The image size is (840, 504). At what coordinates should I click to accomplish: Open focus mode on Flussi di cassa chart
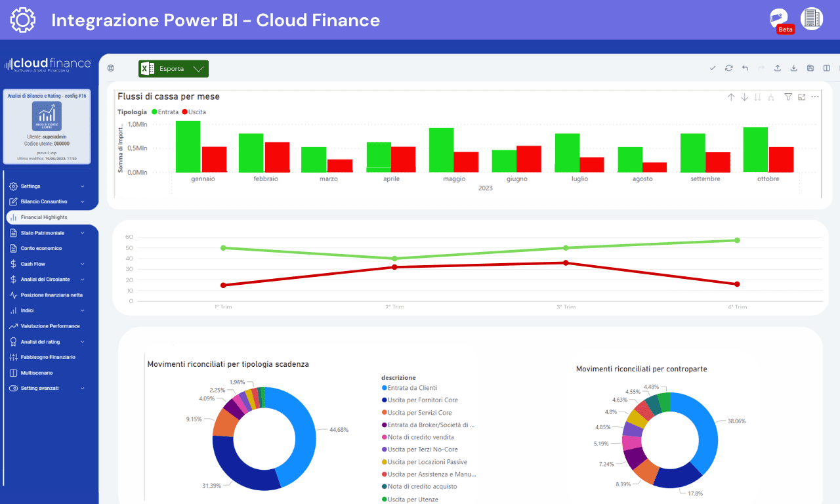802,97
